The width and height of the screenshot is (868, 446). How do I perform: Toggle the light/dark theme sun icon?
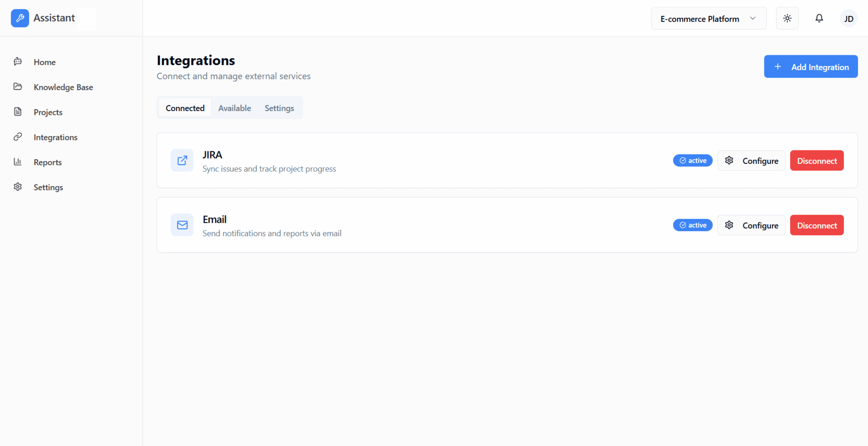[x=787, y=18]
